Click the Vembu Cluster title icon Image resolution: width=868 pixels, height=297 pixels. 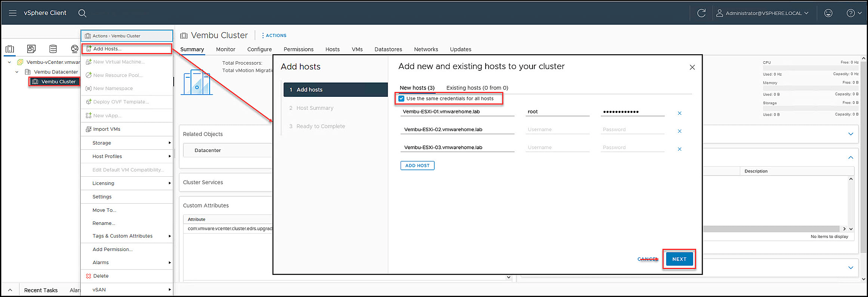click(184, 36)
